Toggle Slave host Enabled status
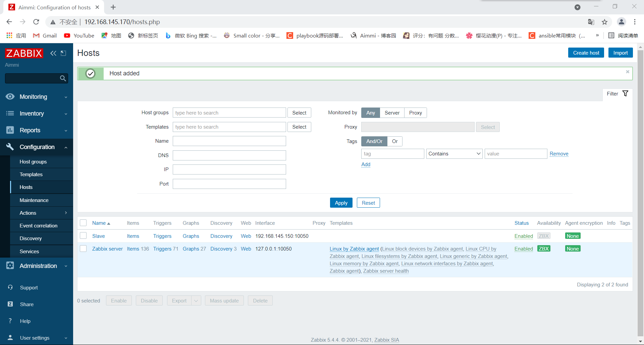644x345 pixels. pyautogui.click(x=524, y=236)
